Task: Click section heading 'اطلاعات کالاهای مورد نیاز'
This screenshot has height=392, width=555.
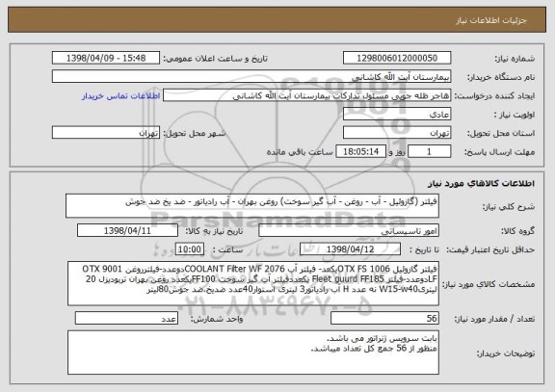Action: pyautogui.click(x=481, y=183)
